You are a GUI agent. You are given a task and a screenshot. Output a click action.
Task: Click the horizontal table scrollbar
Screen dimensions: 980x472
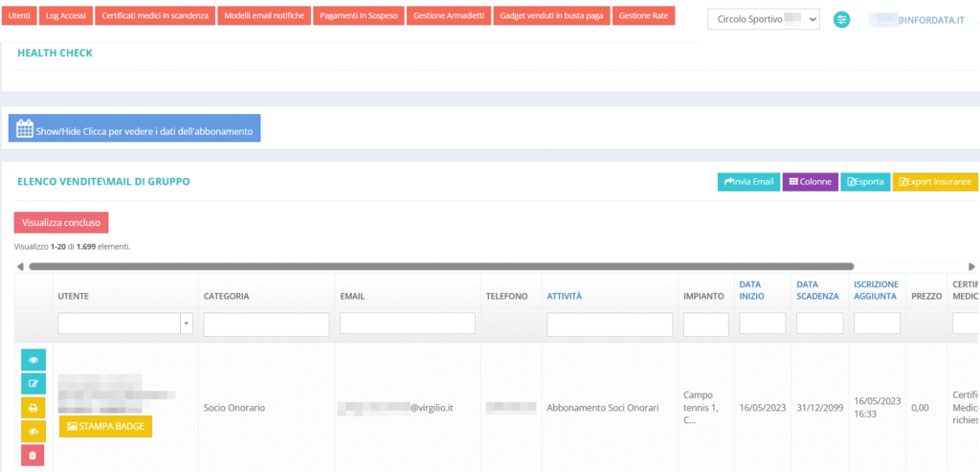[x=440, y=266]
